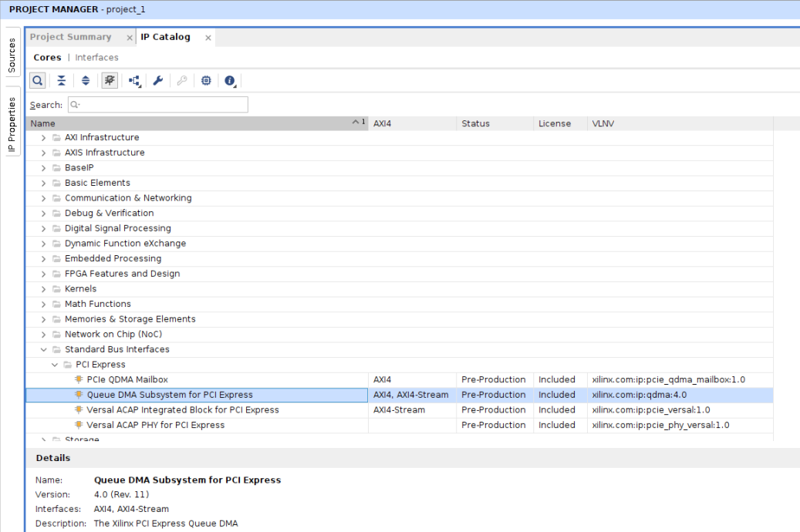Screen dimensions: 800x532
Task: Expand the Embedded Processing category
Action: click(x=44, y=259)
